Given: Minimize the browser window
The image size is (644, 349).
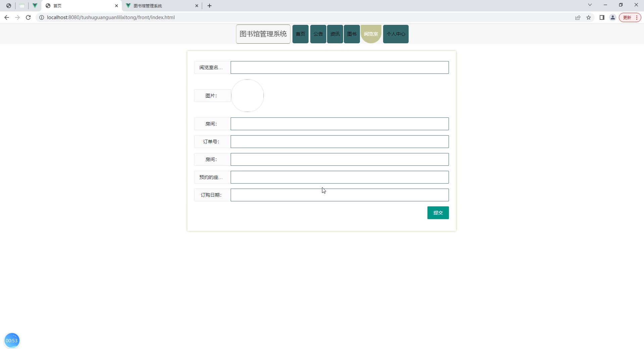Looking at the screenshot, I should (605, 5).
